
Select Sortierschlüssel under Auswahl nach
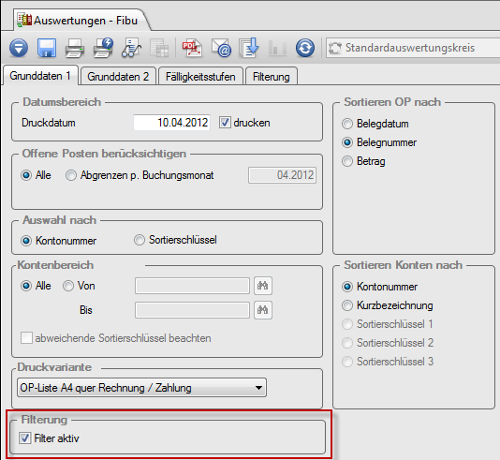(139, 240)
